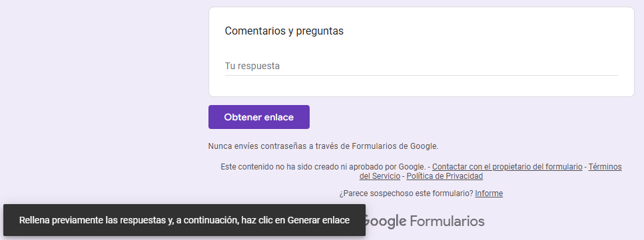Click the empty lavender background beside form

click(103, 102)
